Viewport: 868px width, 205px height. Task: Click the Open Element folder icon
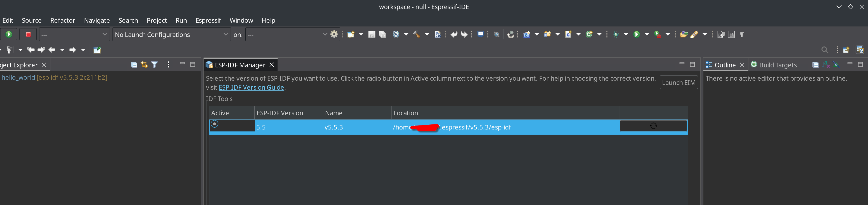click(684, 34)
